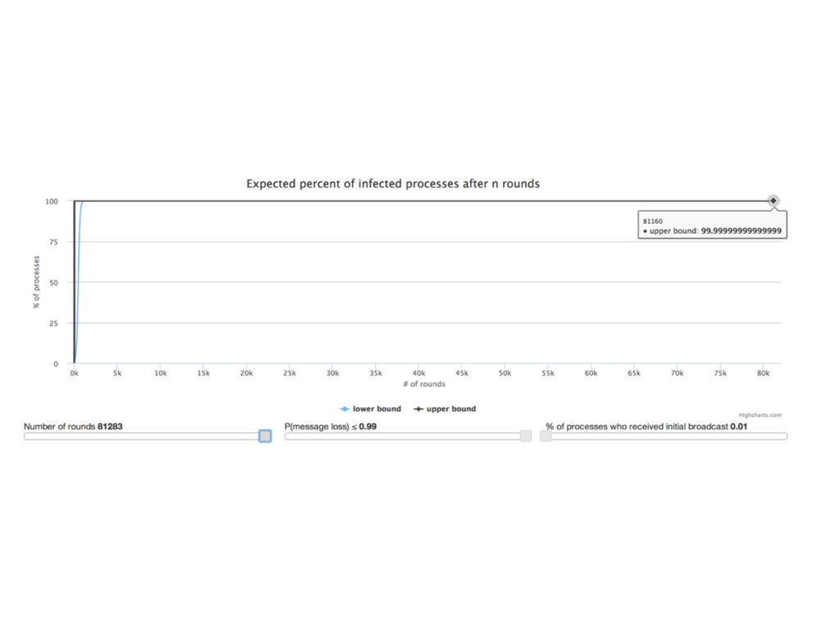Click the Number of rounds slider handle

pyautogui.click(x=265, y=436)
